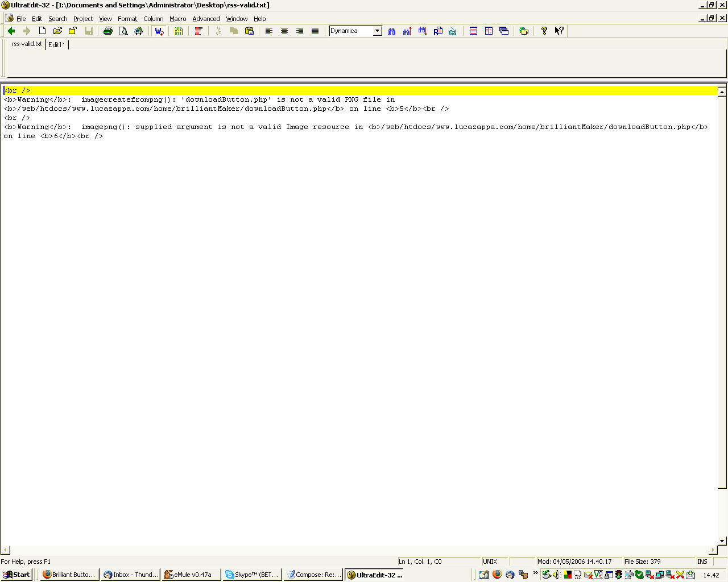Click the Print icon in toolbar

[x=107, y=31]
